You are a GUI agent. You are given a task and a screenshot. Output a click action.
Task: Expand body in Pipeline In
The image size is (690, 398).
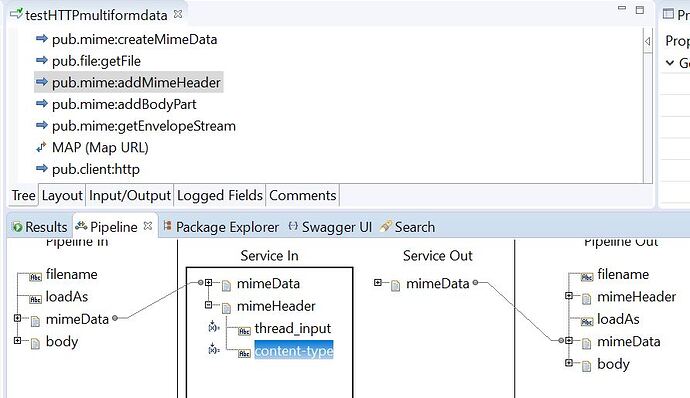[18, 340]
